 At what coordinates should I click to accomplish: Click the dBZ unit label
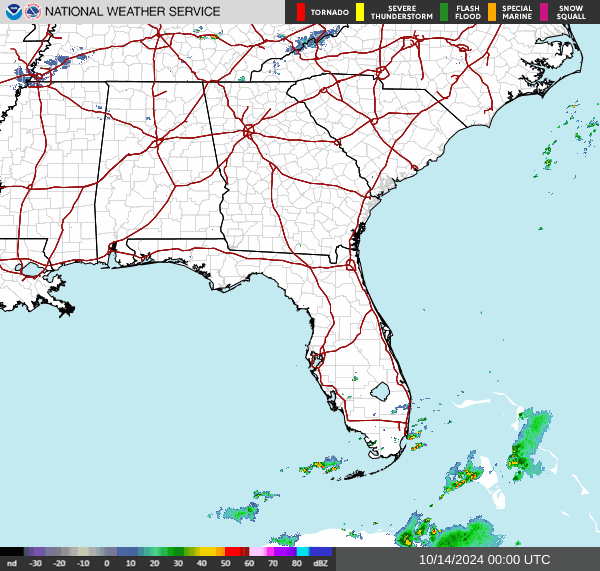(320, 563)
